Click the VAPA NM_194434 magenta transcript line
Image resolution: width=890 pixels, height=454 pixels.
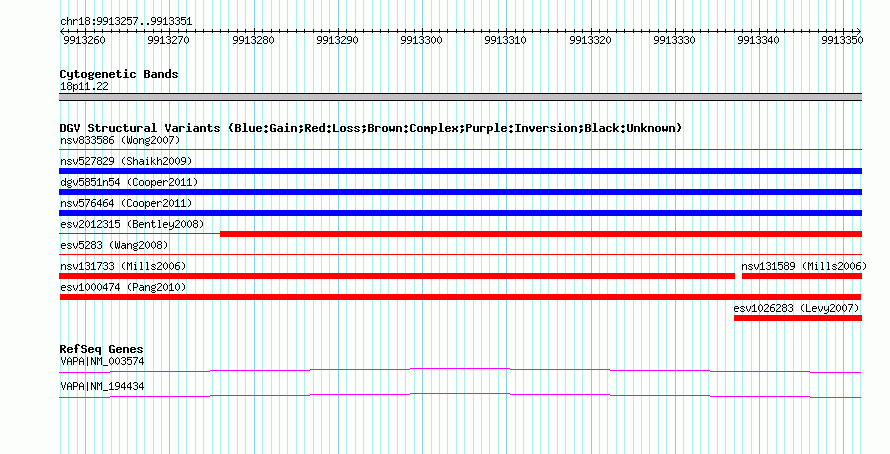tap(460, 396)
